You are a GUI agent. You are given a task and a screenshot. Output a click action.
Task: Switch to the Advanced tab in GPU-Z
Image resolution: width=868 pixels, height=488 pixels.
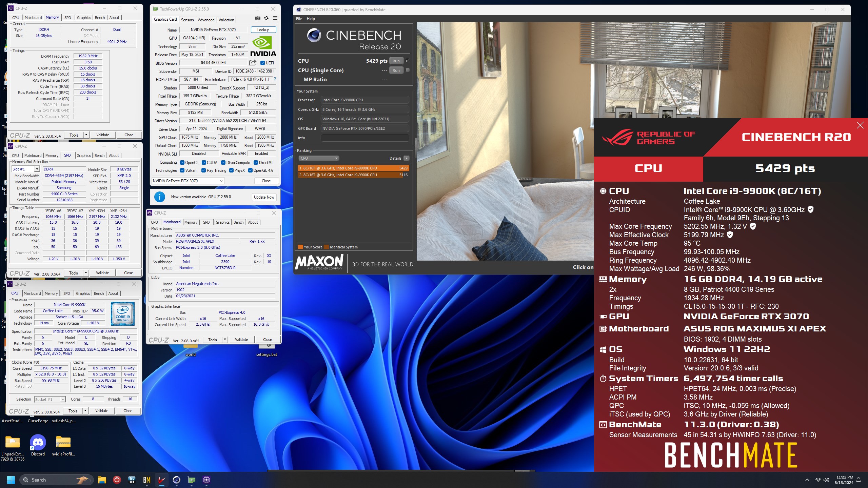tap(206, 20)
